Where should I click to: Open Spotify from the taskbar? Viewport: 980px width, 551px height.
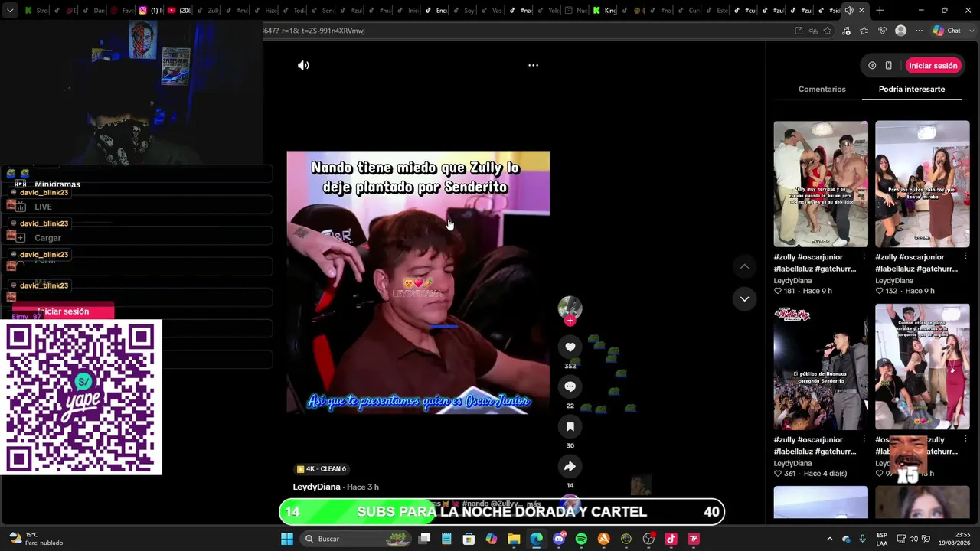[581, 539]
